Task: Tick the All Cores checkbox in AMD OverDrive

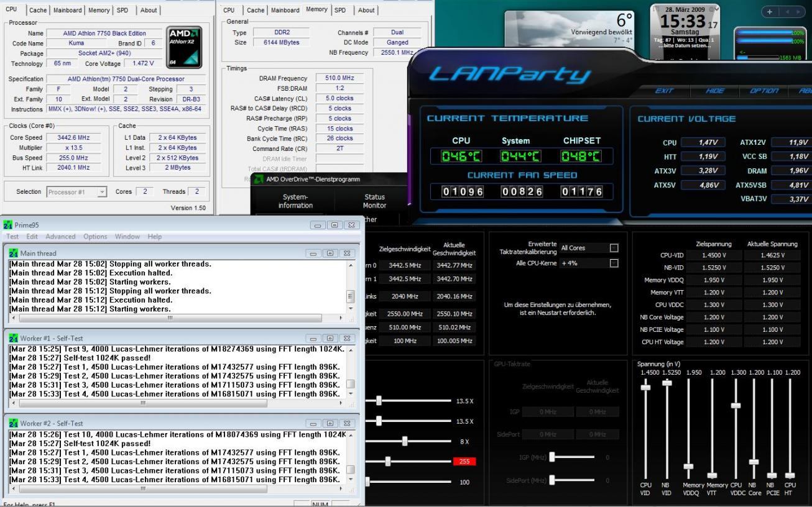Action: coord(614,248)
